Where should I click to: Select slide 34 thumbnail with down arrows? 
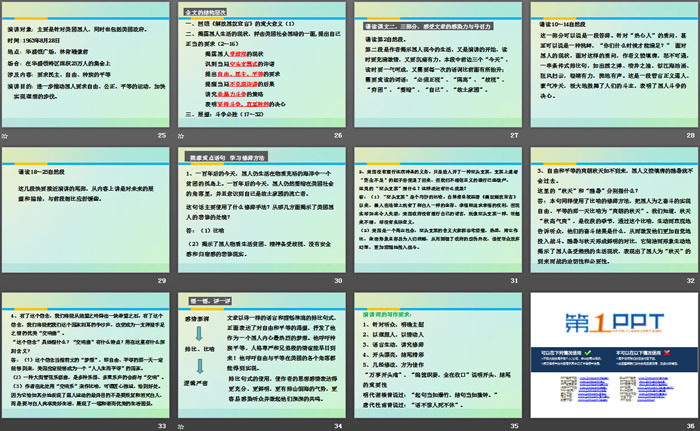[262, 356]
